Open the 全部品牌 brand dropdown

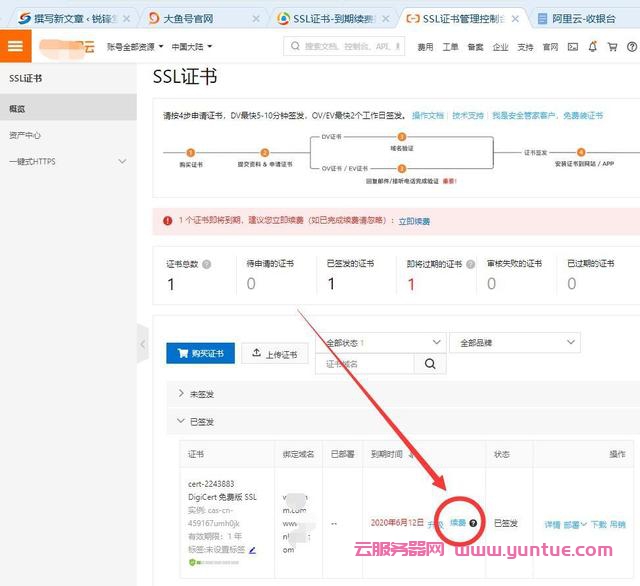click(514, 342)
